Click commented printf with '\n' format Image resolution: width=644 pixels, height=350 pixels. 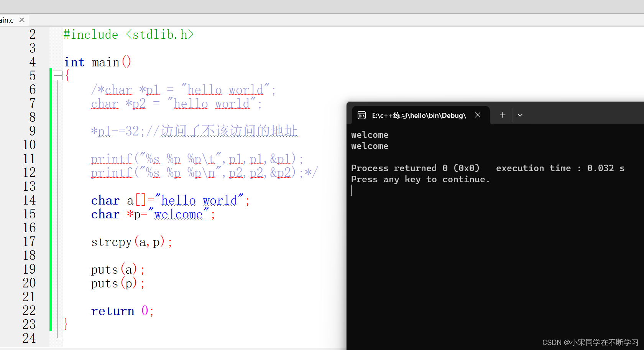tap(204, 173)
